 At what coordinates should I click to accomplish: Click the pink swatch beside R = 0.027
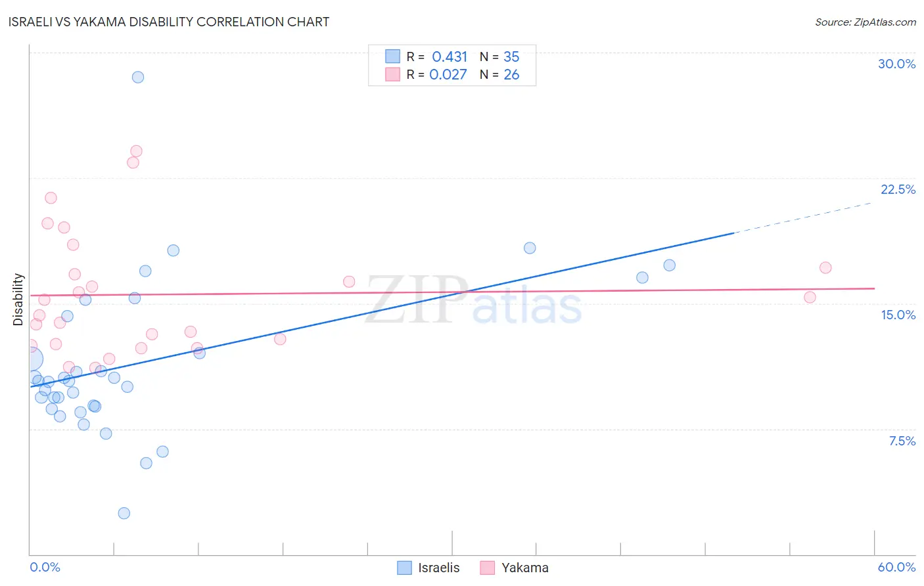(x=392, y=74)
